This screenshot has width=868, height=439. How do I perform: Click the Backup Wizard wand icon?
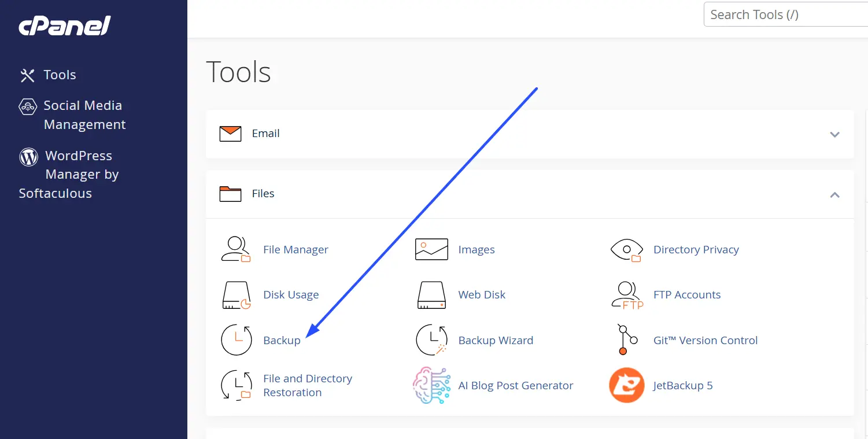(432, 340)
